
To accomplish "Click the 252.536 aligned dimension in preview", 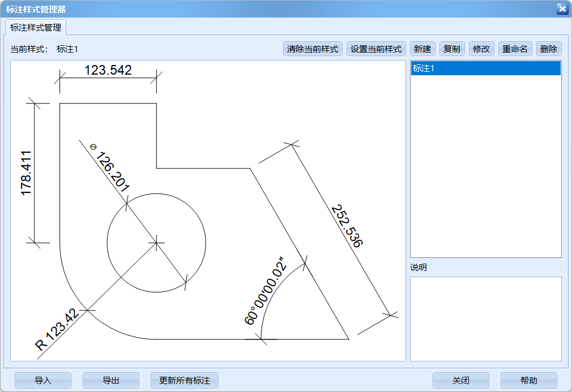I will (x=346, y=226).
